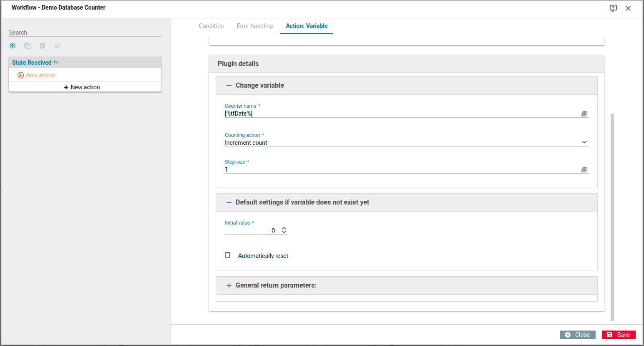Click the orange New action tree item
644x346 pixels.
click(40, 75)
